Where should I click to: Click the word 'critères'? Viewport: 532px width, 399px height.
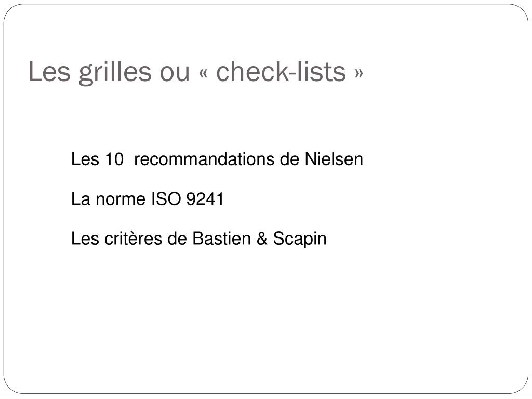[134, 238]
